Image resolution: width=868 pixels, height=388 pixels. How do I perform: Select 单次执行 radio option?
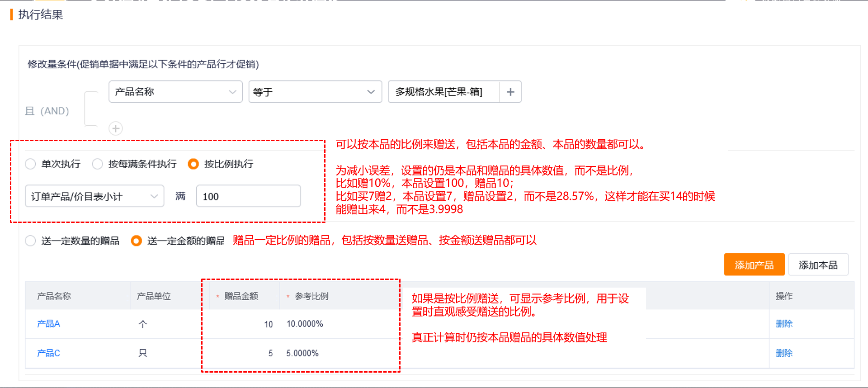pyautogui.click(x=30, y=164)
